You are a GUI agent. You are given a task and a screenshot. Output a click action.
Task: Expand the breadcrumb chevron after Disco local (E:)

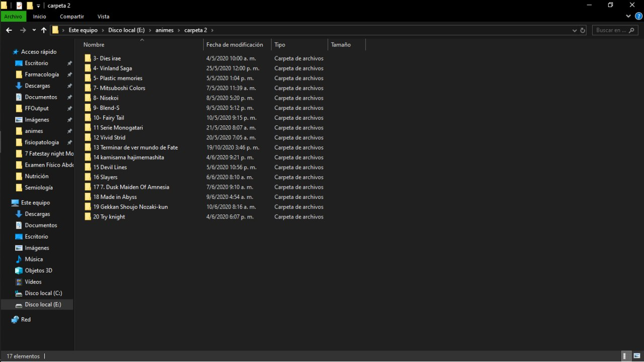150,30
